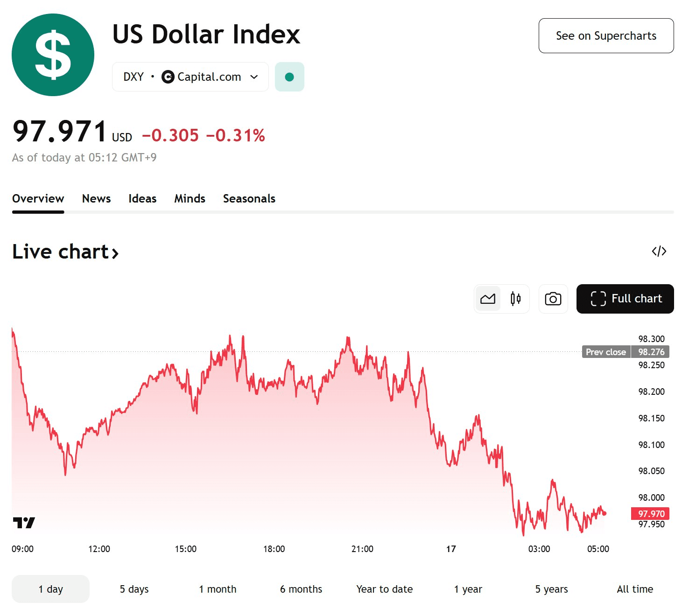Open the DXY Capital.com source dropdown
The width and height of the screenshot is (682, 616).
[190, 77]
